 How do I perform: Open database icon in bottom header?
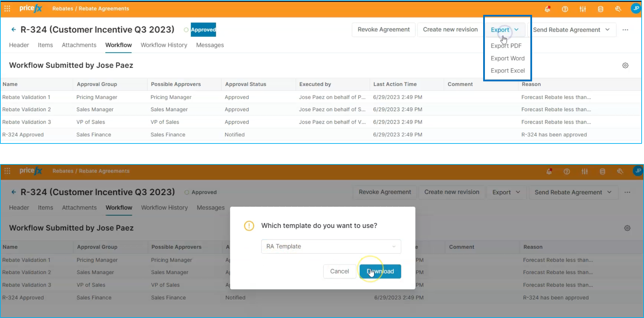click(x=602, y=171)
